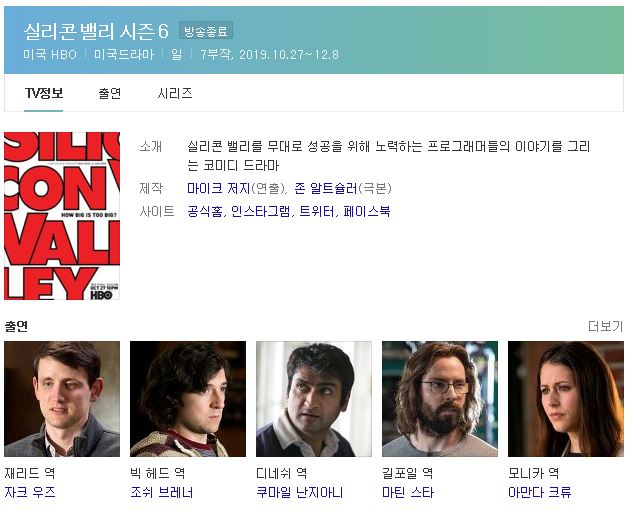The image size is (630, 512).
Task: Open actress 아만다 크류 name link
Action: (539, 492)
